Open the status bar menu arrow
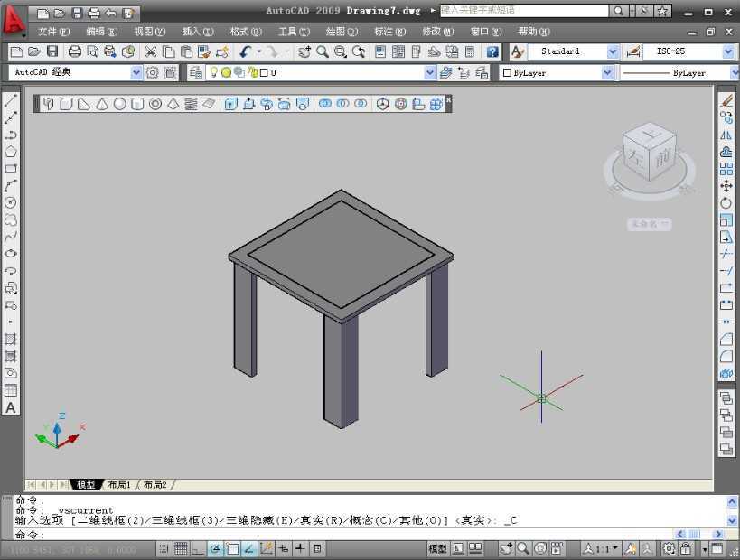 tap(705, 550)
